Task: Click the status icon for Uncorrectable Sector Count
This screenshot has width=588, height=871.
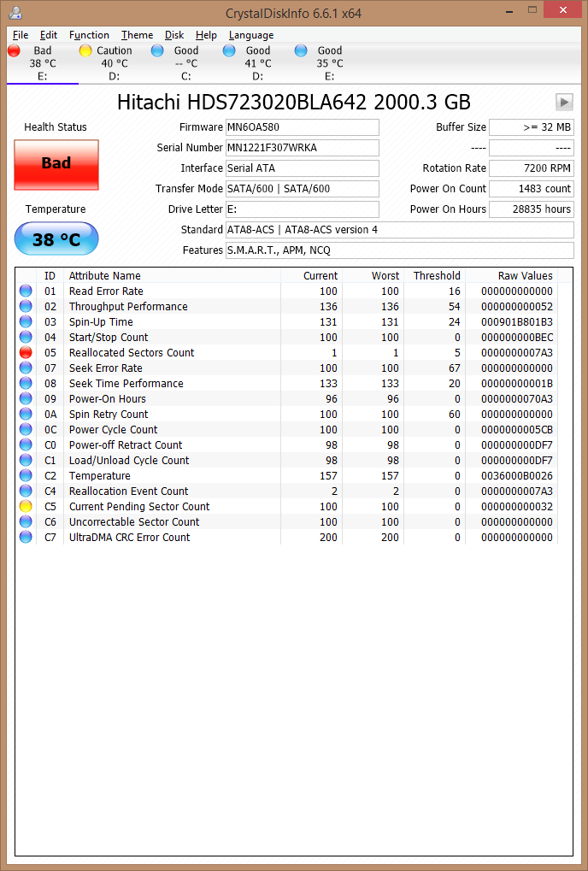Action: [26, 521]
